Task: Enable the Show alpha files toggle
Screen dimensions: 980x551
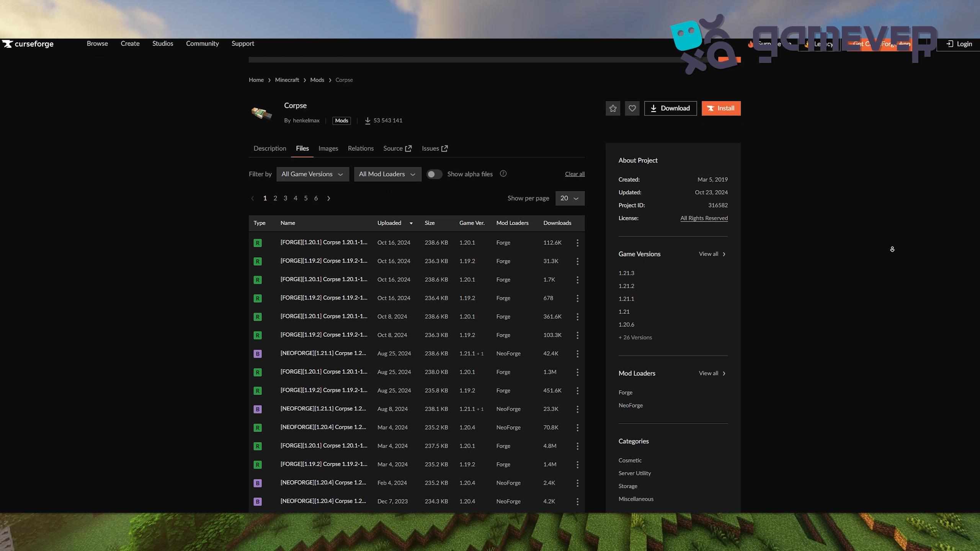Action: (x=434, y=174)
